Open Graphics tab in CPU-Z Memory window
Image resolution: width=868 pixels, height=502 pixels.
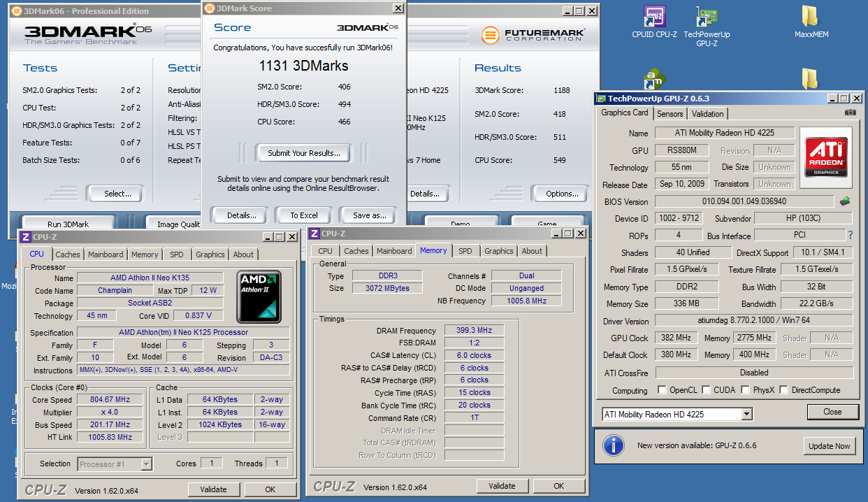coord(499,251)
